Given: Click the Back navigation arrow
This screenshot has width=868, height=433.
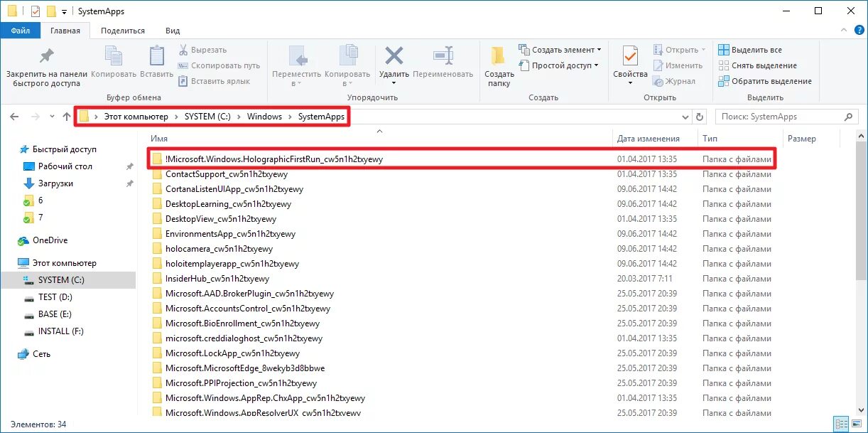Looking at the screenshot, I should coord(15,117).
